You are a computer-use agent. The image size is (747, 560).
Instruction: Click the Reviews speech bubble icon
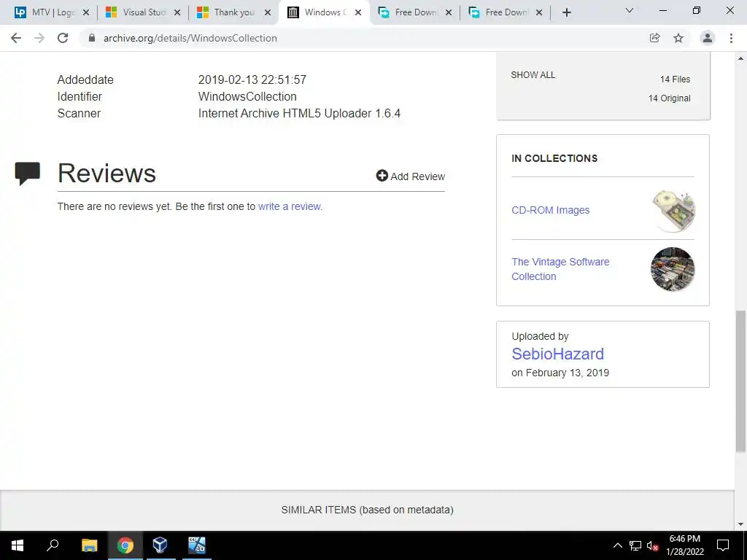[27, 174]
